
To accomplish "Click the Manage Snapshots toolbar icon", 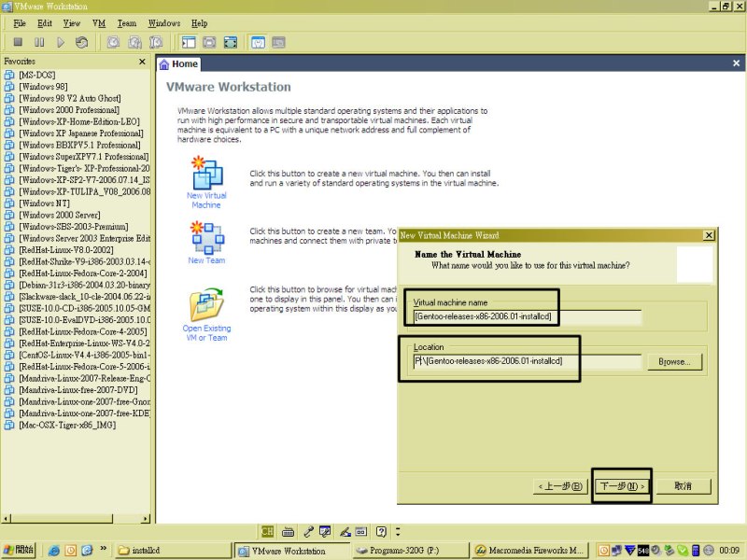I will pyautogui.click(x=156, y=42).
